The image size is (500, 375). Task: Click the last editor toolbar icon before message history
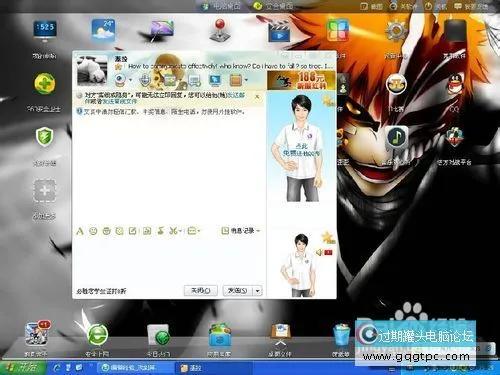[192, 231]
